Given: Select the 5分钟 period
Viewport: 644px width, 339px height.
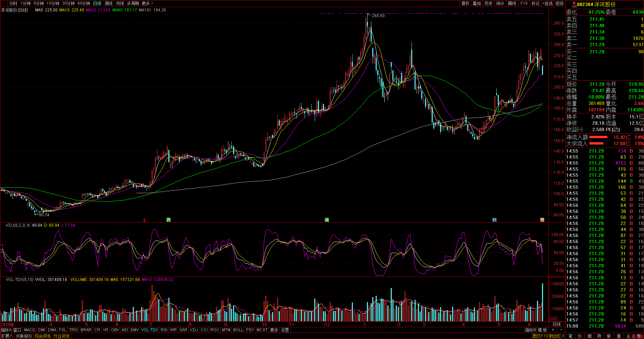Looking at the screenshot, I should click(39, 3).
